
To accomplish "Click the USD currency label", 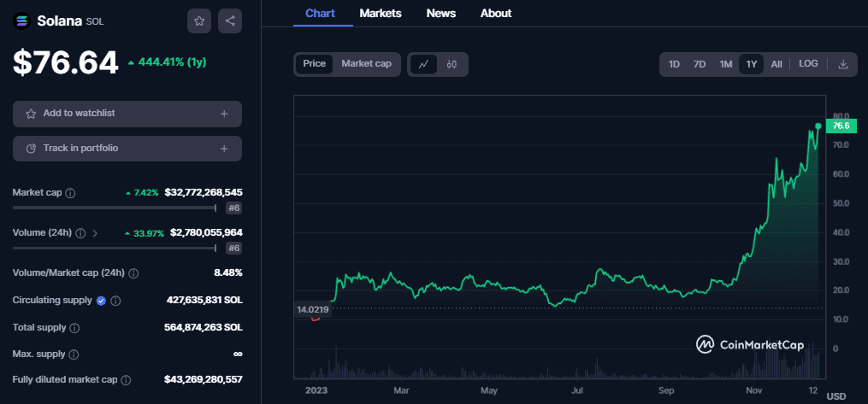I will pos(836,396).
